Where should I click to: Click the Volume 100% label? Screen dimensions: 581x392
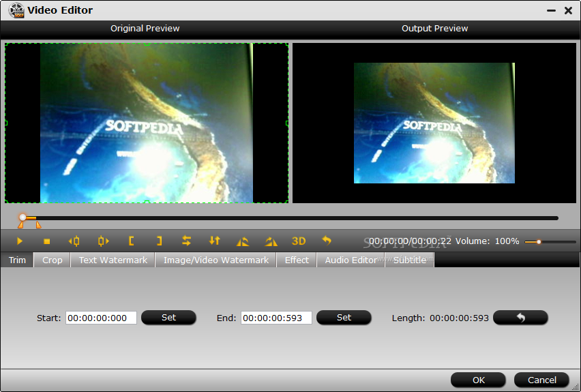[x=488, y=241]
